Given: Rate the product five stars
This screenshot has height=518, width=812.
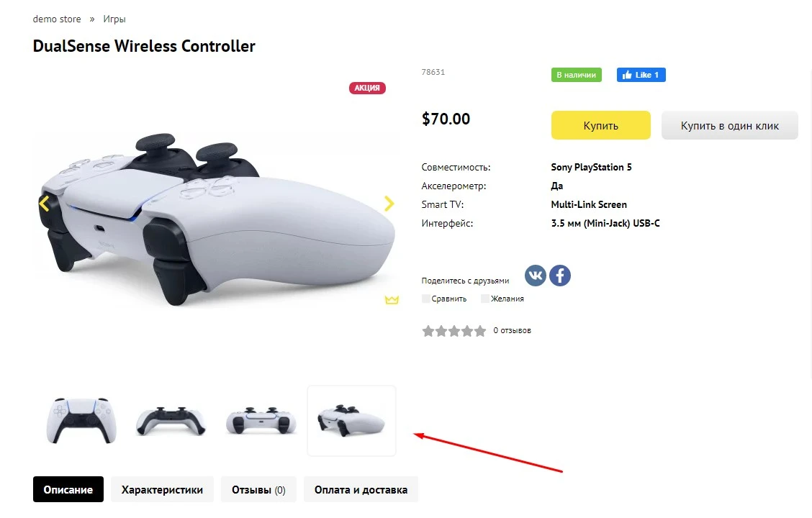Looking at the screenshot, I should [481, 331].
